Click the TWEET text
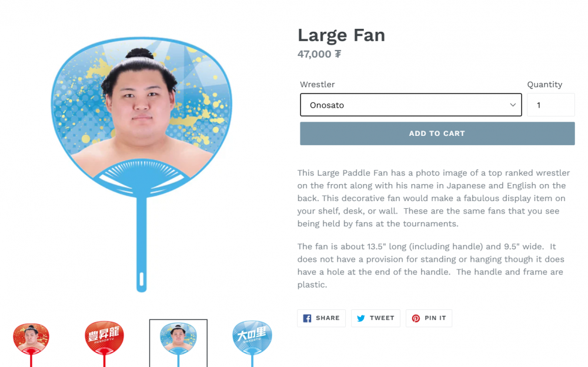 click(382, 318)
